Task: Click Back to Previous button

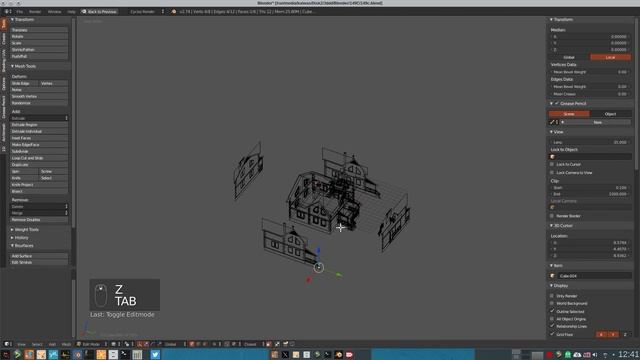Action: 99,11
